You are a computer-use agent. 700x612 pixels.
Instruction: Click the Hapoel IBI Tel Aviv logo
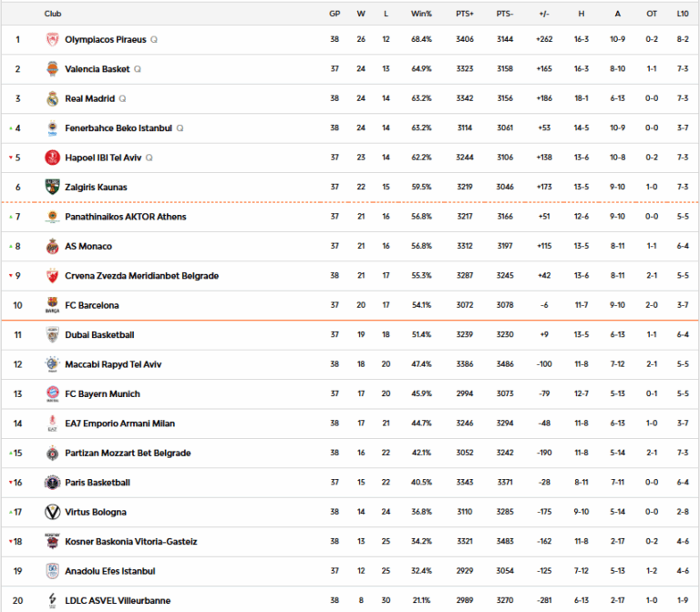[x=52, y=158]
